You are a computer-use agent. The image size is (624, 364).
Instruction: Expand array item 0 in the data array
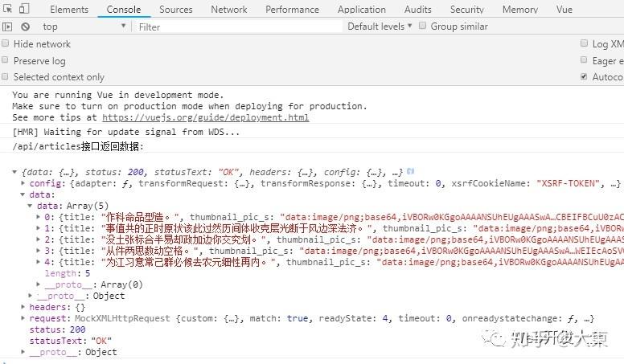pos(39,217)
